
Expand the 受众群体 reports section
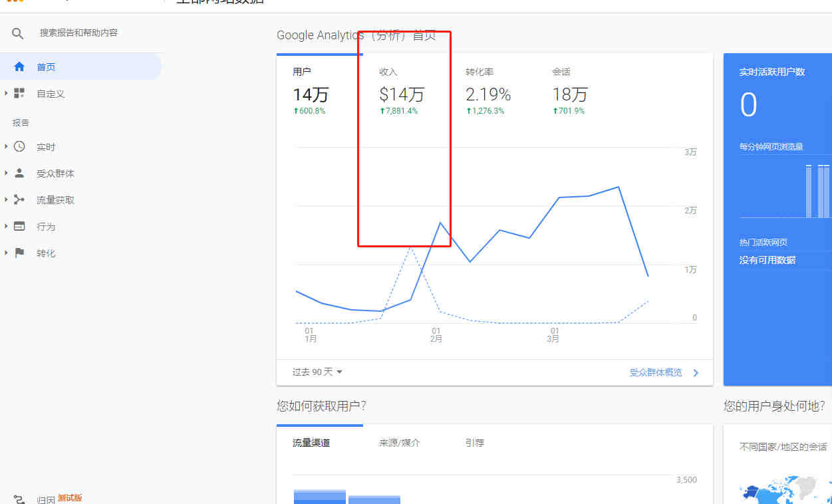(x=6, y=173)
